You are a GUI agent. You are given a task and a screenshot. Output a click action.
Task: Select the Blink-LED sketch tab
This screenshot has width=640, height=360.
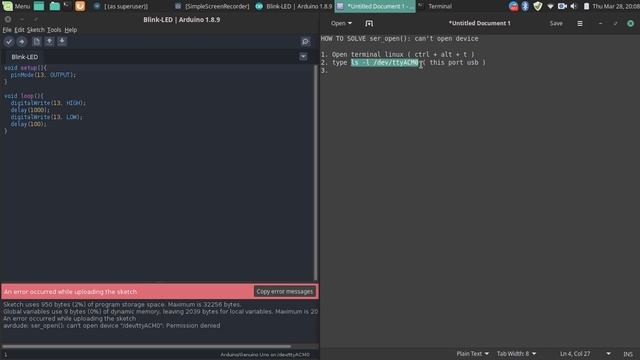tap(24, 57)
